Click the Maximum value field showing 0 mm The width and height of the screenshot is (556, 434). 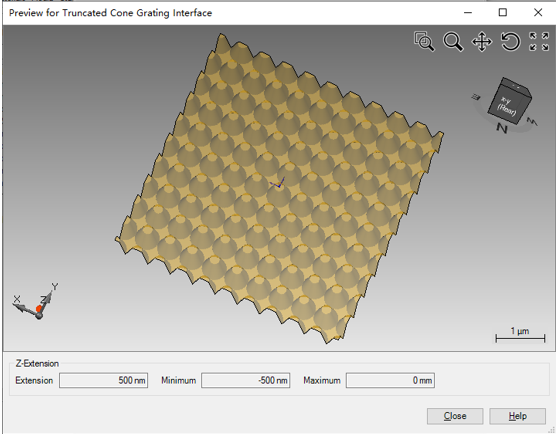(x=390, y=380)
